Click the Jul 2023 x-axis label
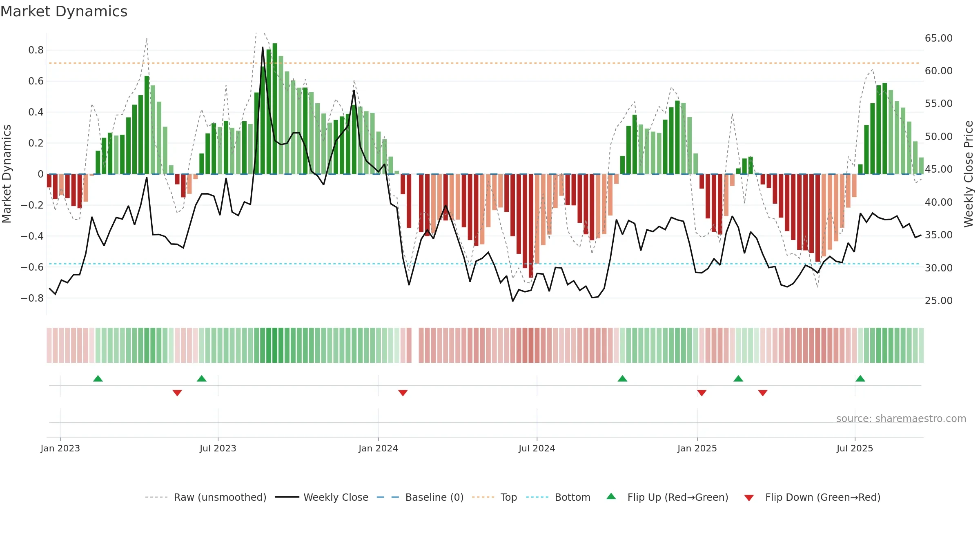Screen dimensions: 980x551 pos(218,448)
